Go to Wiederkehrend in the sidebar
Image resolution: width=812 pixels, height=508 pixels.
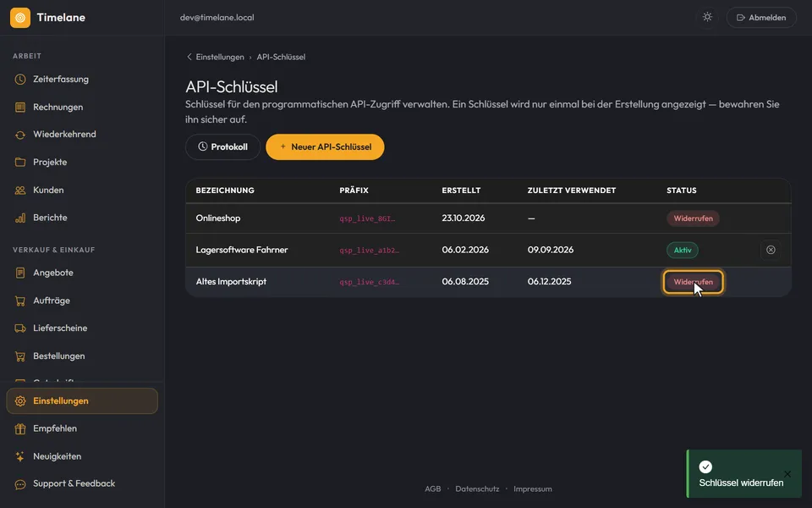coord(82,135)
